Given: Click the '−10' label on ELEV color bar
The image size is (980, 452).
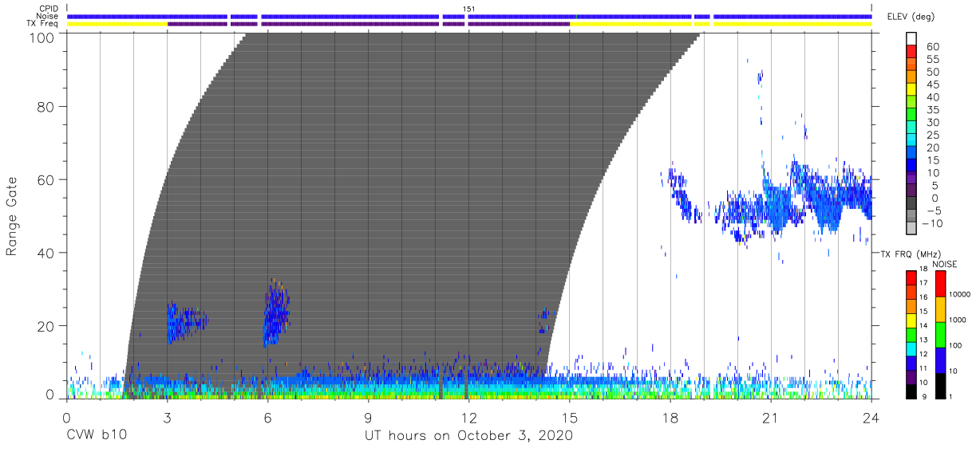Looking at the screenshot, I should (x=931, y=223).
